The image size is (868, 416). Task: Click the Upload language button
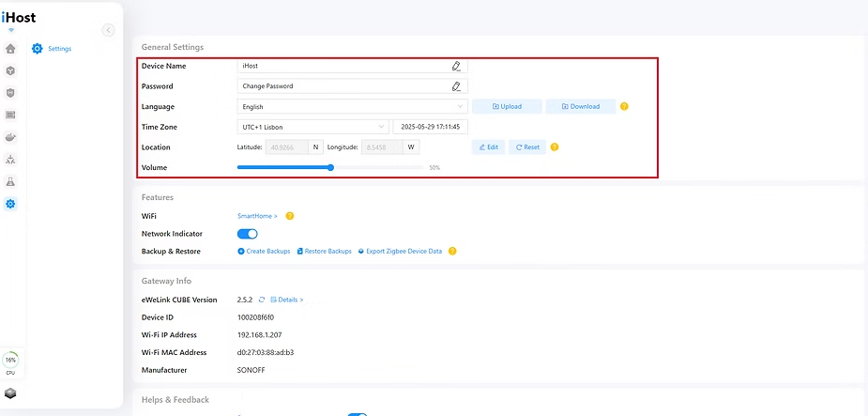point(507,107)
